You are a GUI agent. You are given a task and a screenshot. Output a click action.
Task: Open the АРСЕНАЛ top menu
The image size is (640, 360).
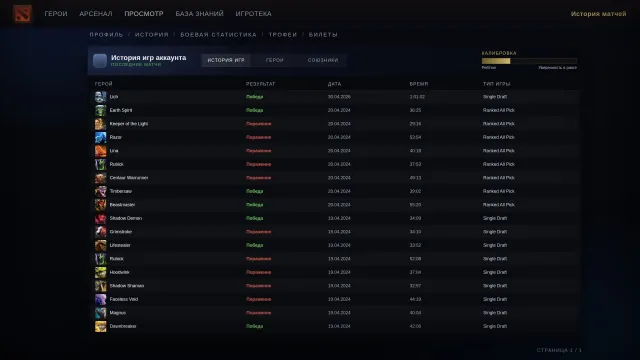coord(96,14)
